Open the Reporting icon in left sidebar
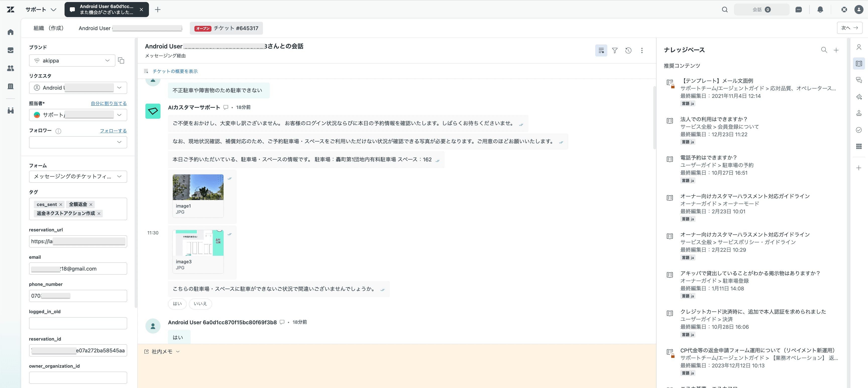868x388 pixels. click(11, 110)
